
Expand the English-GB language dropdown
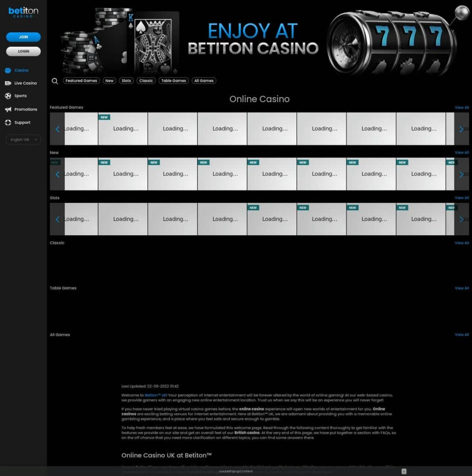[23, 139]
